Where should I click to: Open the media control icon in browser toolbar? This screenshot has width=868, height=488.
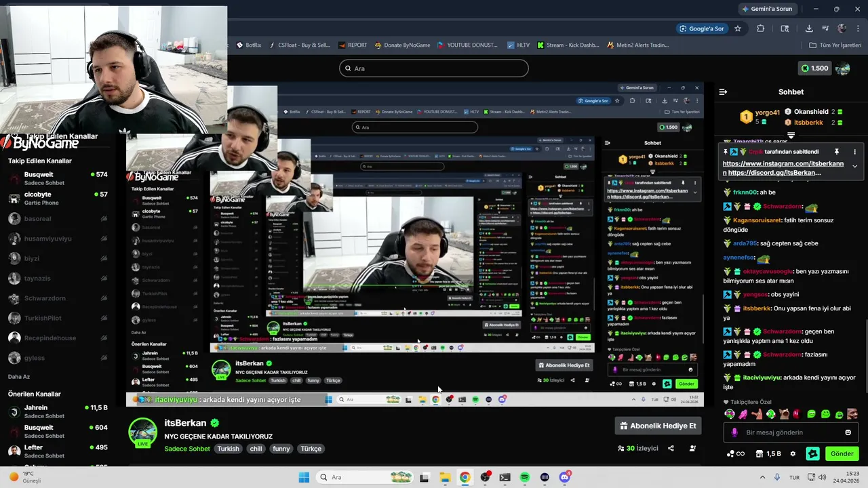825,28
